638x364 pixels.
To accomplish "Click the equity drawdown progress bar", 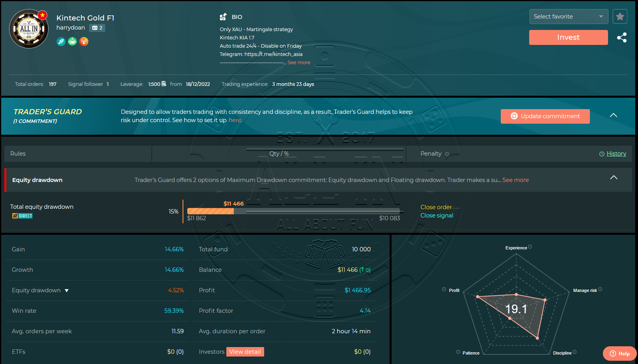I will (293, 211).
